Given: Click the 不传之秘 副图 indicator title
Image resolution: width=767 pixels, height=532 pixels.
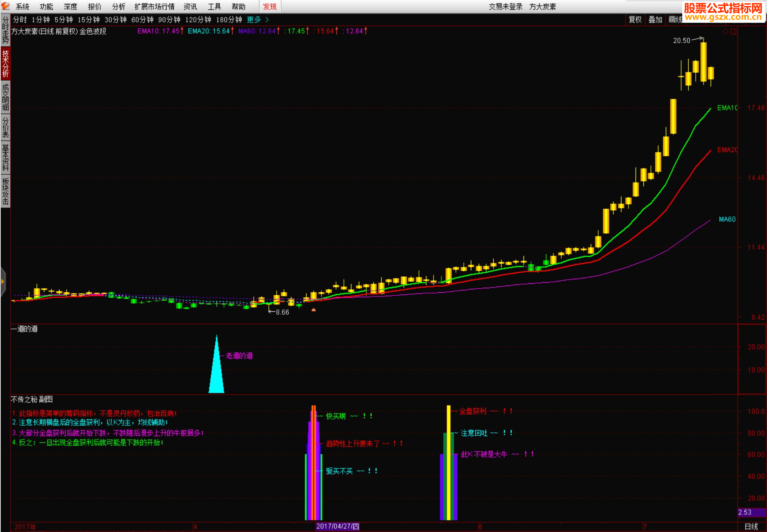Looking at the screenshot, I should click(x=32, y=399).
